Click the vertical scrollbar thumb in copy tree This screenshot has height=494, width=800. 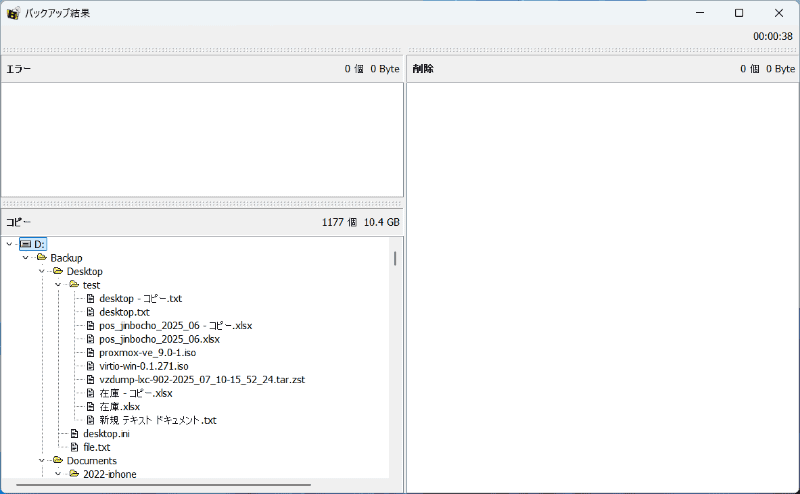coord(395,258)
